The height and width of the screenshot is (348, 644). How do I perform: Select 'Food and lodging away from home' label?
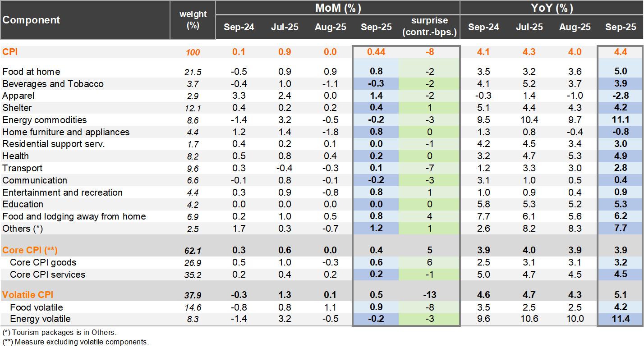(74, 216)
